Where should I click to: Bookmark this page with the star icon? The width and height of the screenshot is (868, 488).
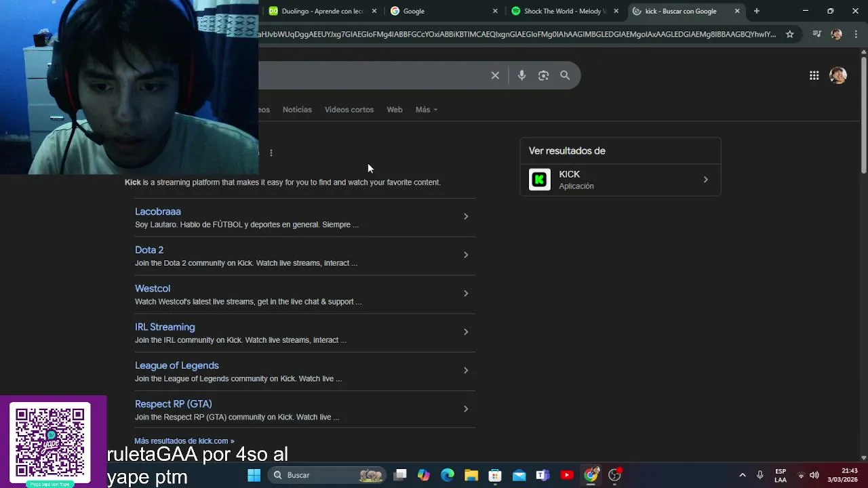coord(789,34)
